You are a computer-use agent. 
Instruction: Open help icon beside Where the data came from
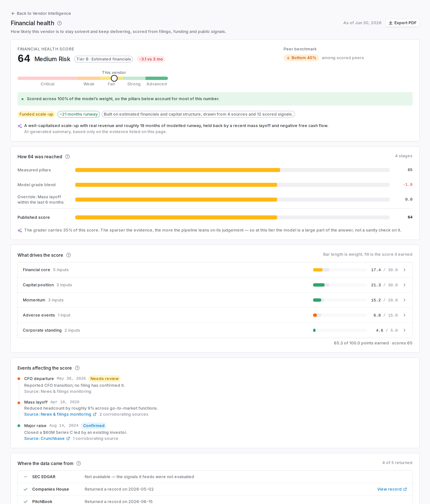tap(79, 463)
